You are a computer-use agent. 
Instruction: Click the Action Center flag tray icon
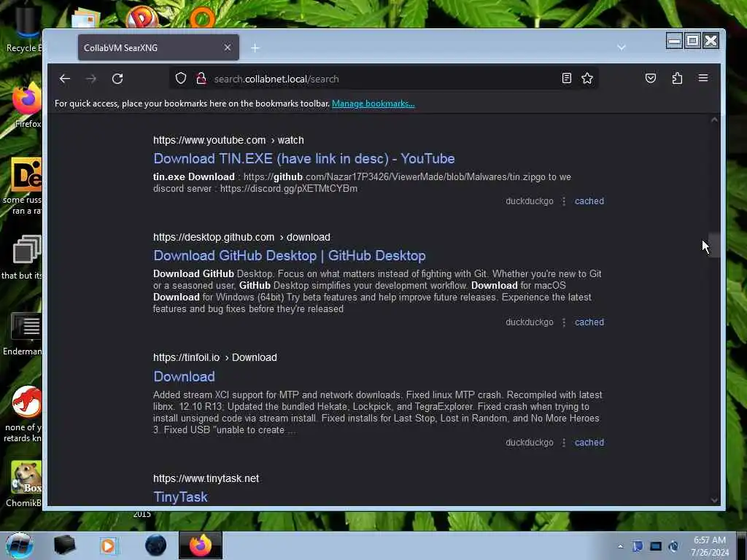point(638,546)
